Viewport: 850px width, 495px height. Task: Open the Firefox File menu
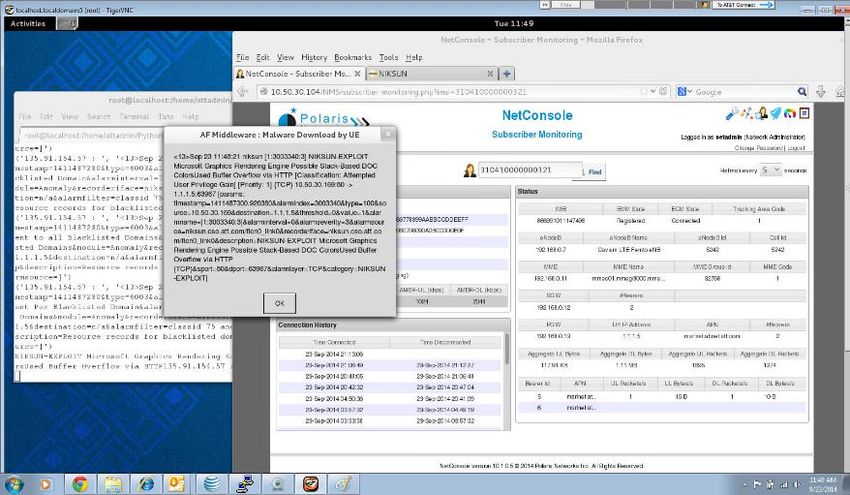click(x=242, y=57)
